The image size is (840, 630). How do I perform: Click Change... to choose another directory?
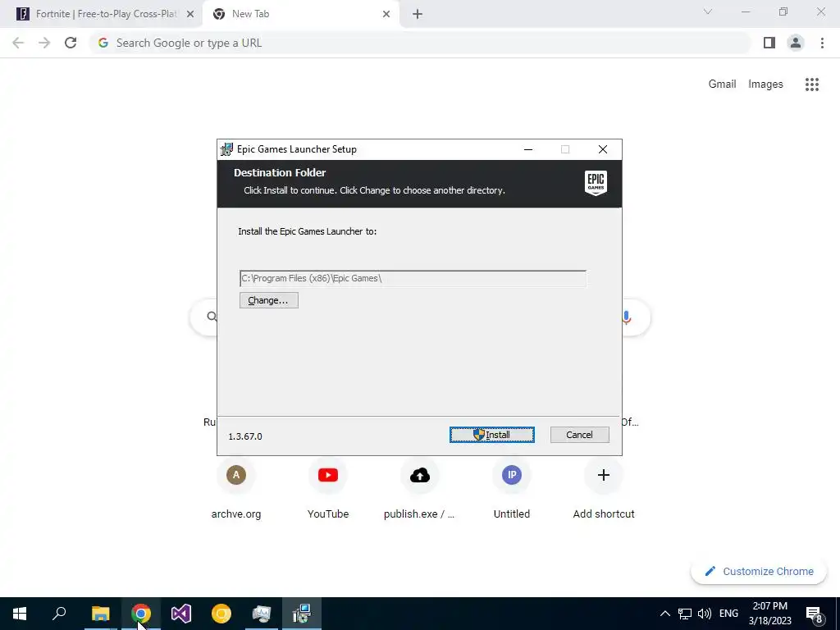268,300
